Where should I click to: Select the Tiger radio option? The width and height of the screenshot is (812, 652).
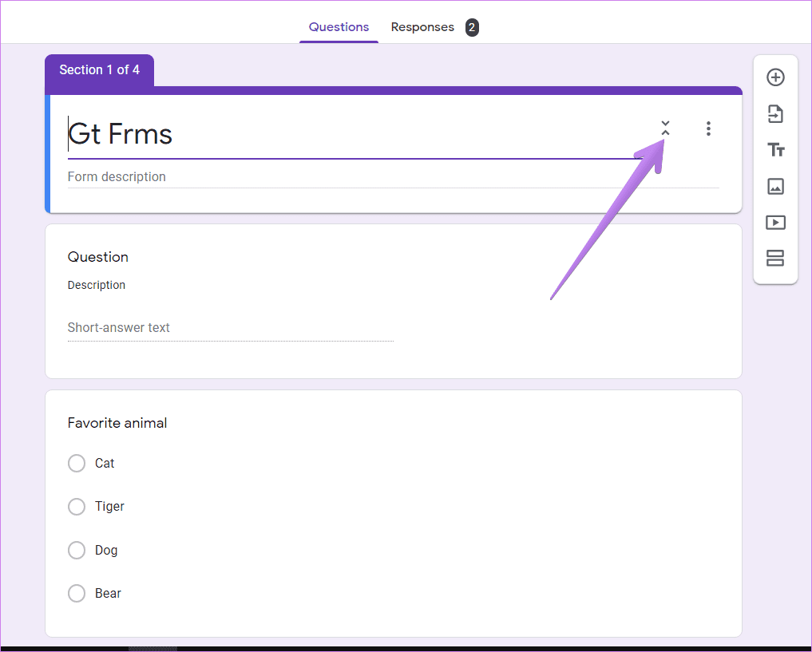click(x=77, y=507)
